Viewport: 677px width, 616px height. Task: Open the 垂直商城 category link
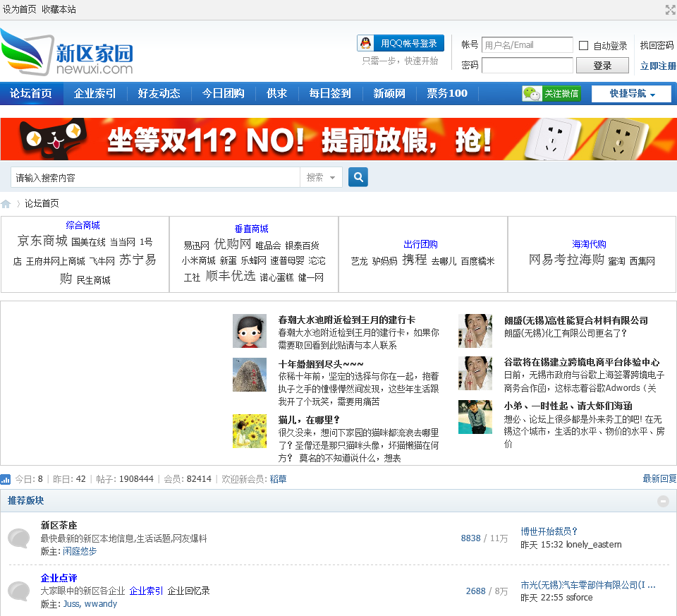252,229
